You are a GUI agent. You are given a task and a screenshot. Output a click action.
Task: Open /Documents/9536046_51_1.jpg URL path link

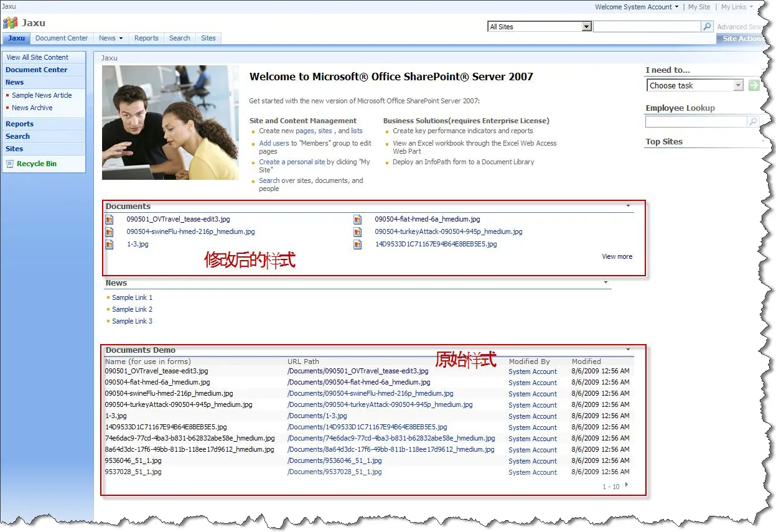(334, 460)
